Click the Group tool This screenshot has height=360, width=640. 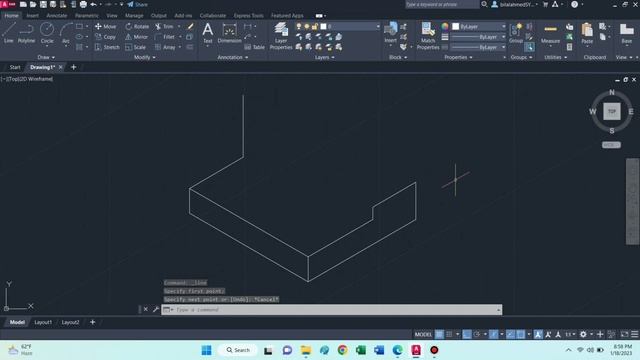point(516,33)
